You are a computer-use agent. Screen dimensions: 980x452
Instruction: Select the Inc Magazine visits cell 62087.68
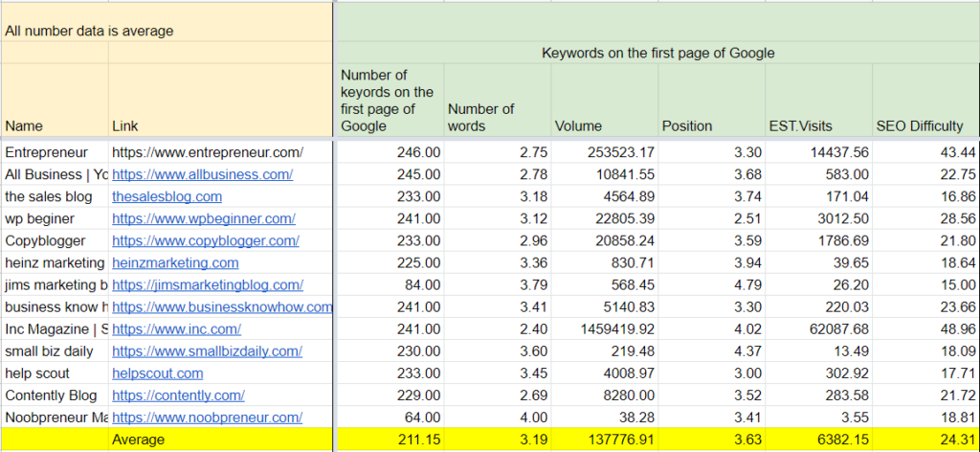click(x=818, y=329)
